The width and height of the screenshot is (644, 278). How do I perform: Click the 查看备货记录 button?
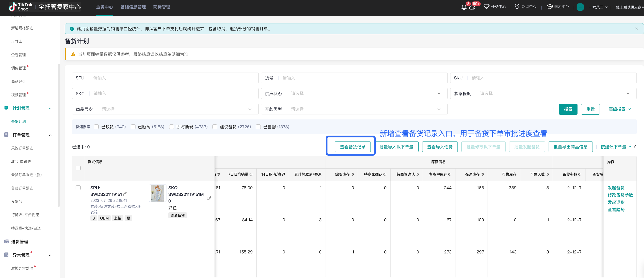coord(353,147)
